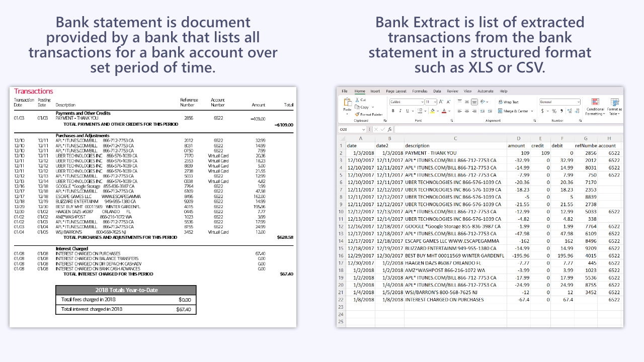
Task: Open the General number format dropdown
Action: click(x=559, y=102)
